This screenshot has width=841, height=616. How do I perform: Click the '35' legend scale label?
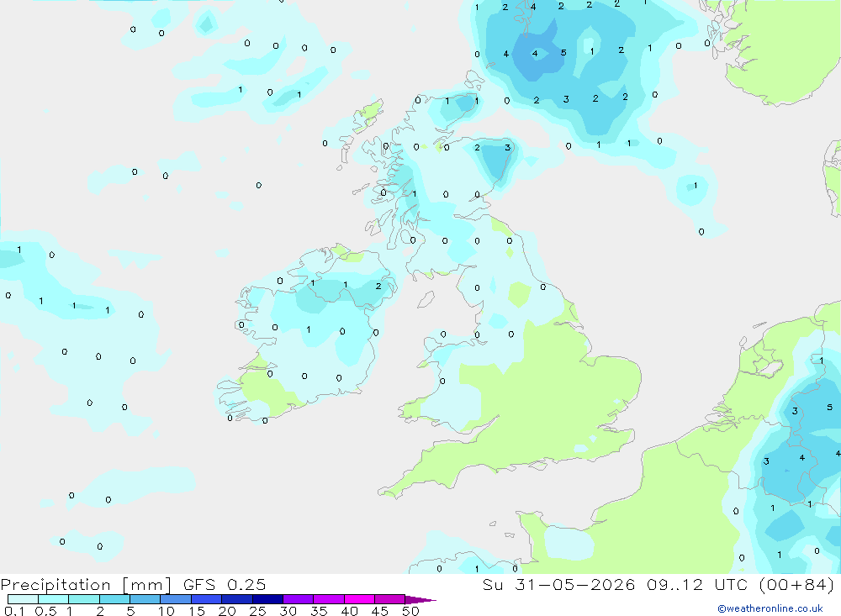(x=319, y=611)
